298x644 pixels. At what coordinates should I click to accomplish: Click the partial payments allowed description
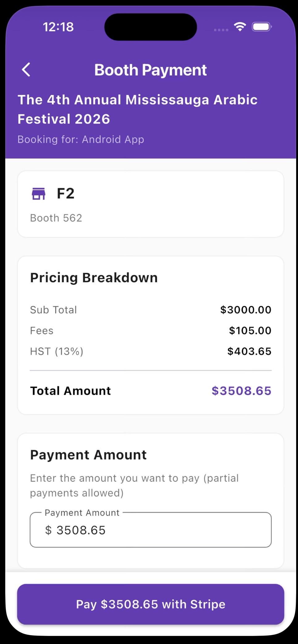coord(134,485)
